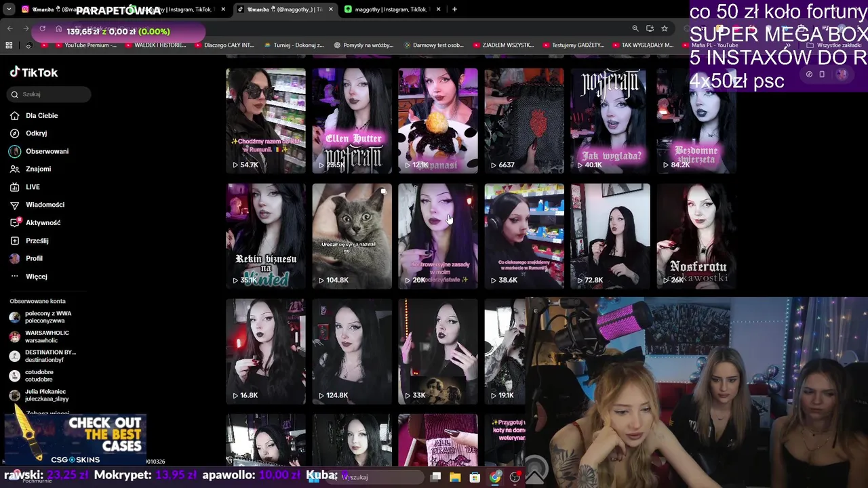Open Julia Plekaniec's account
868x488 pixels.
[47, 395]
